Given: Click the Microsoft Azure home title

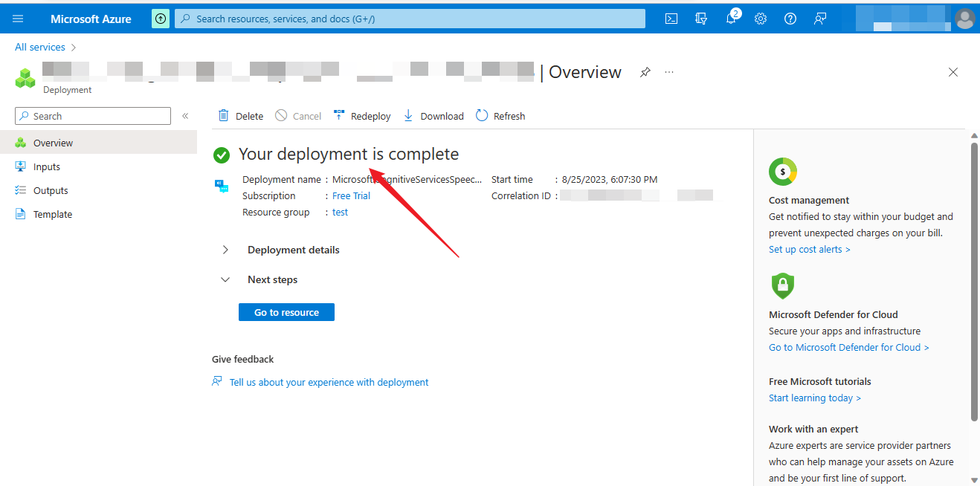Looking at the screenshot, I should click(x=91, y=19).
